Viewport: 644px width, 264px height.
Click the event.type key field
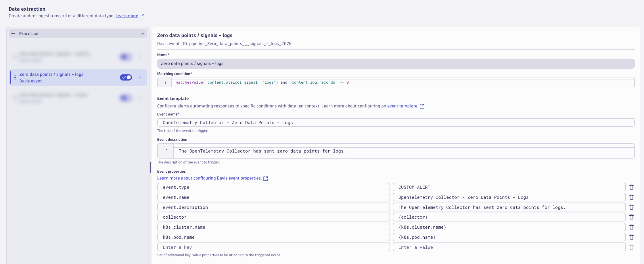pos(274,187)
